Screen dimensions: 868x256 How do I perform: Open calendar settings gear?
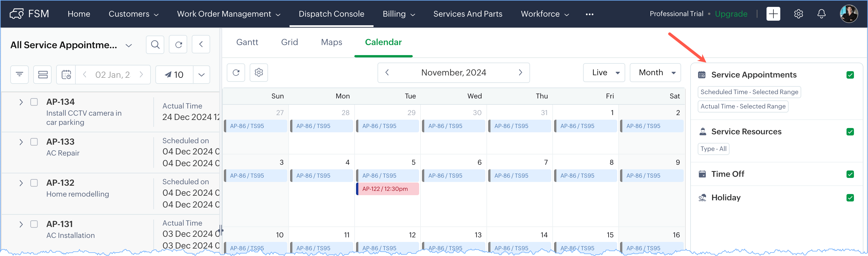tap(259, 73)
